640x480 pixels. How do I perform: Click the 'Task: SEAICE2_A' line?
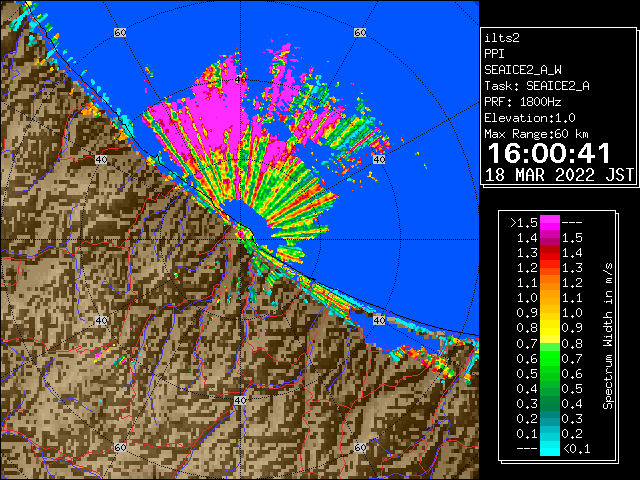coord(537,86)
